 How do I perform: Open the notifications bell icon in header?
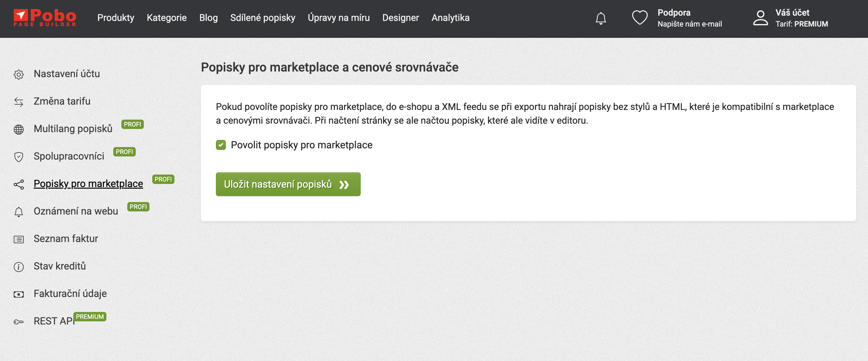point(601,18)
